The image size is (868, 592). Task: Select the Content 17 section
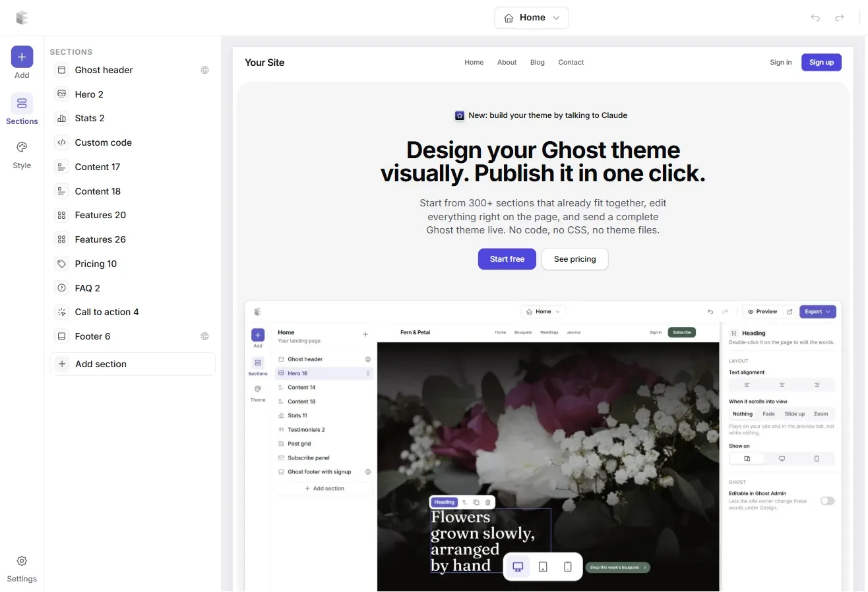pyautogui.click(x=133, y=167)
